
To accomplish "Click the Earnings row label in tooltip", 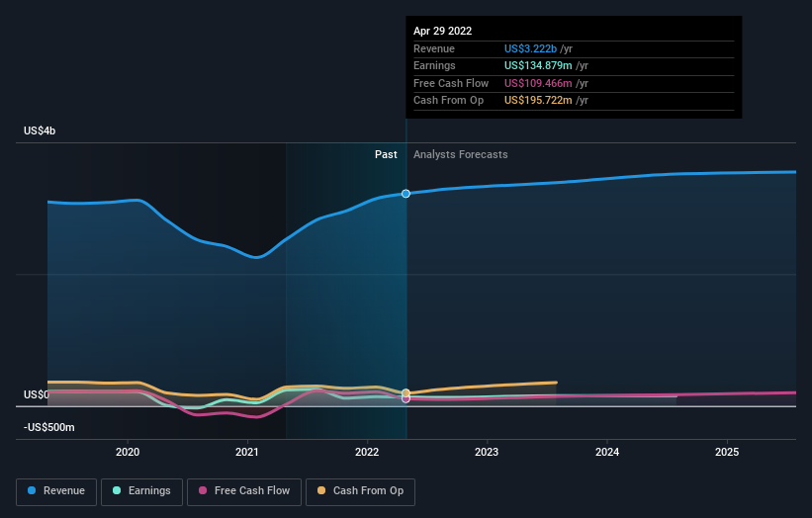I will pyautogui.click(x=434, y=65).
